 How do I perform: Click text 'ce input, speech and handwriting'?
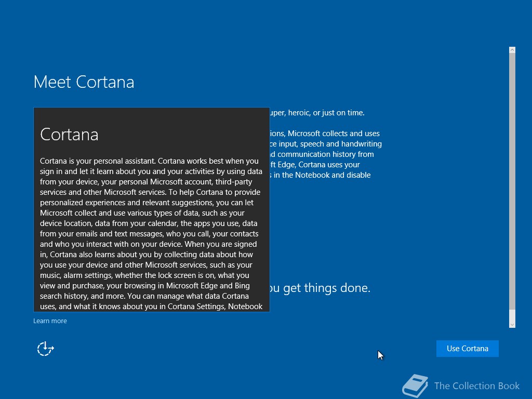pos(326,144)
